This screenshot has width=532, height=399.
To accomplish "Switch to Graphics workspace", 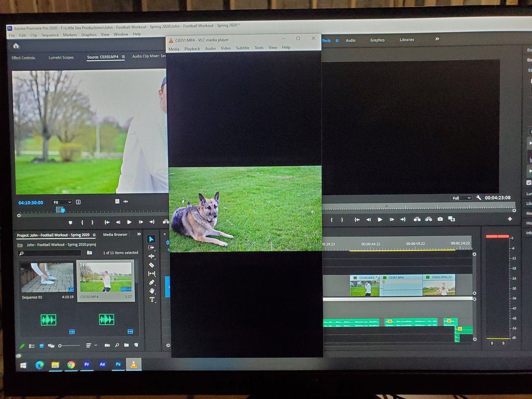I will tap(378, 40).
